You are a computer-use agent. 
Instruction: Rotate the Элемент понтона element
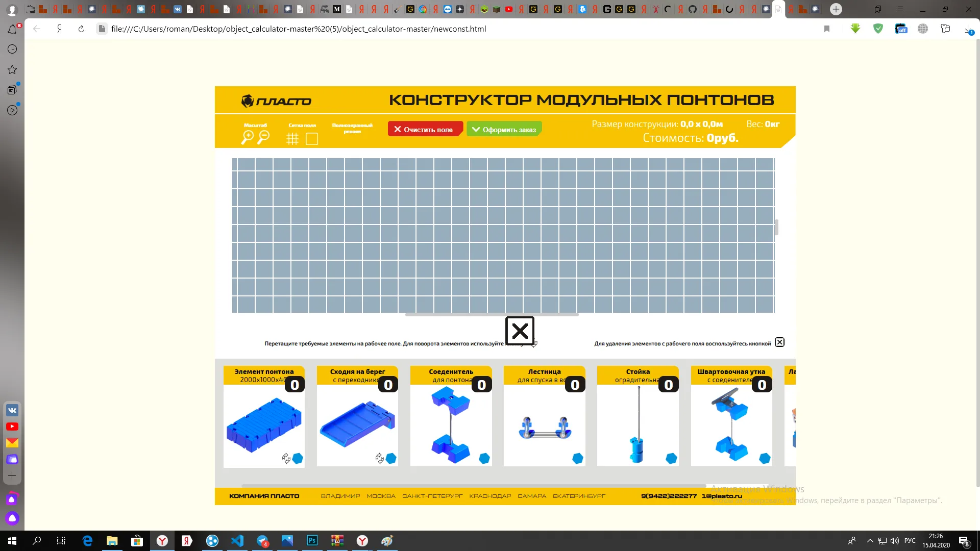(286, 458)
